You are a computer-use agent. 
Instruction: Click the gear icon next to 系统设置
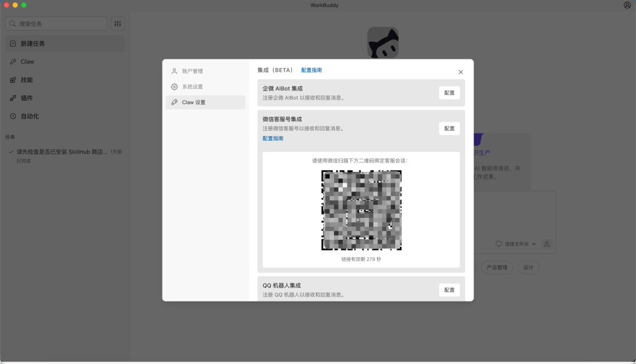pyautogui.click(x=174, y=87)
